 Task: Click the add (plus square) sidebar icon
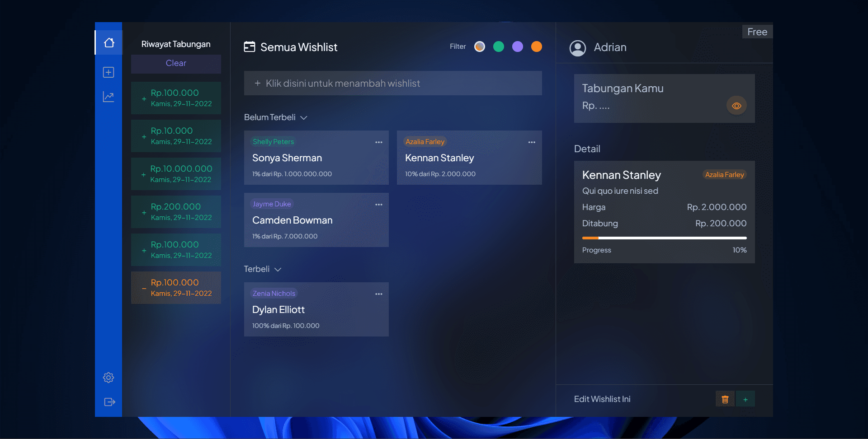pos(108,72)
